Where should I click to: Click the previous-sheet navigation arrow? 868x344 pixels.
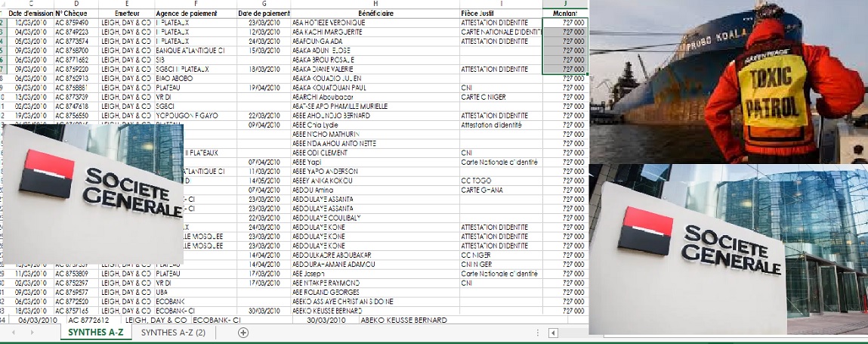pos(14,333)
